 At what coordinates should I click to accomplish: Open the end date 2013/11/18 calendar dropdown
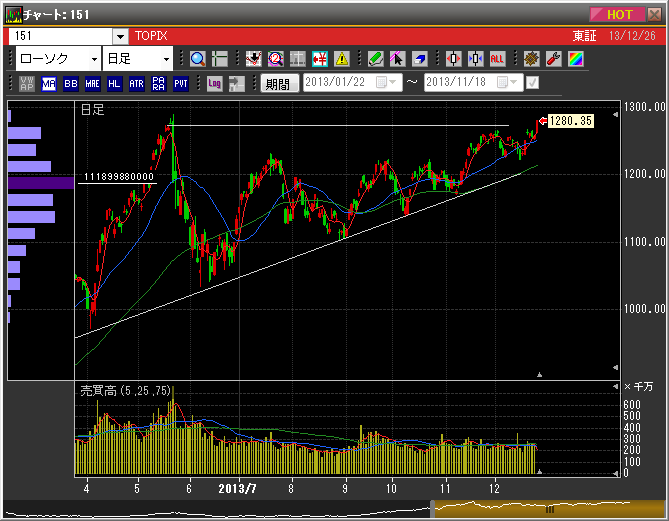click(508, 82)
